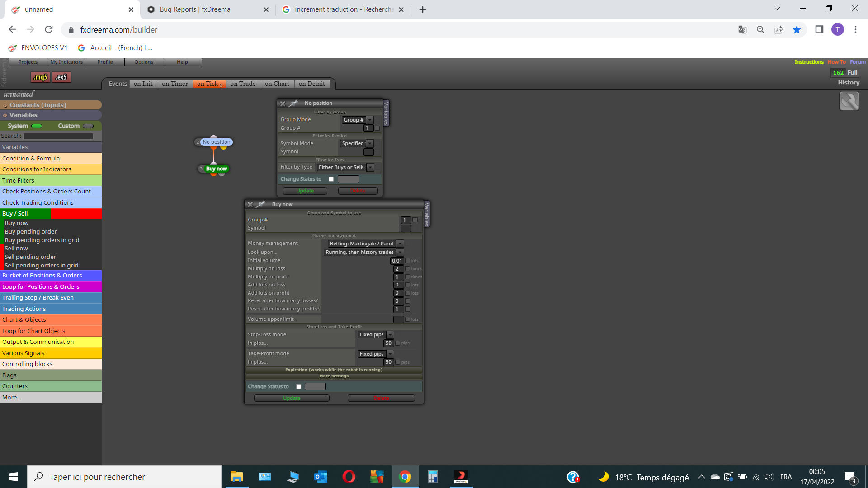Viewport: 868px width, 488px height.
Task: Click status color box in Buy now panel
Action: pos(315,387)
